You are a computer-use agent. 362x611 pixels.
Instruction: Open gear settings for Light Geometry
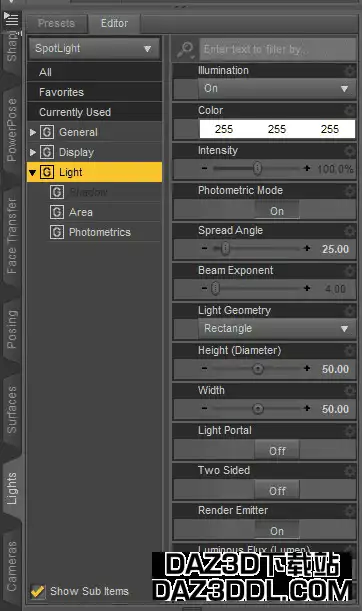(x=350, y=311)
